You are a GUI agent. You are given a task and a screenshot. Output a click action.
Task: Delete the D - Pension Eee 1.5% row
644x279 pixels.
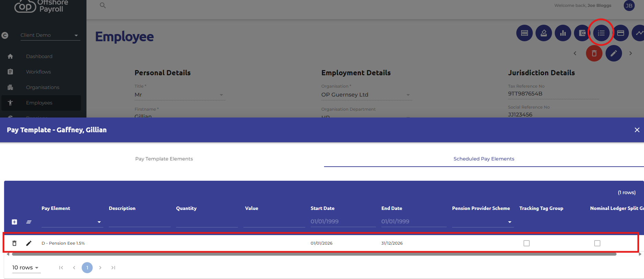coord(14,243)
